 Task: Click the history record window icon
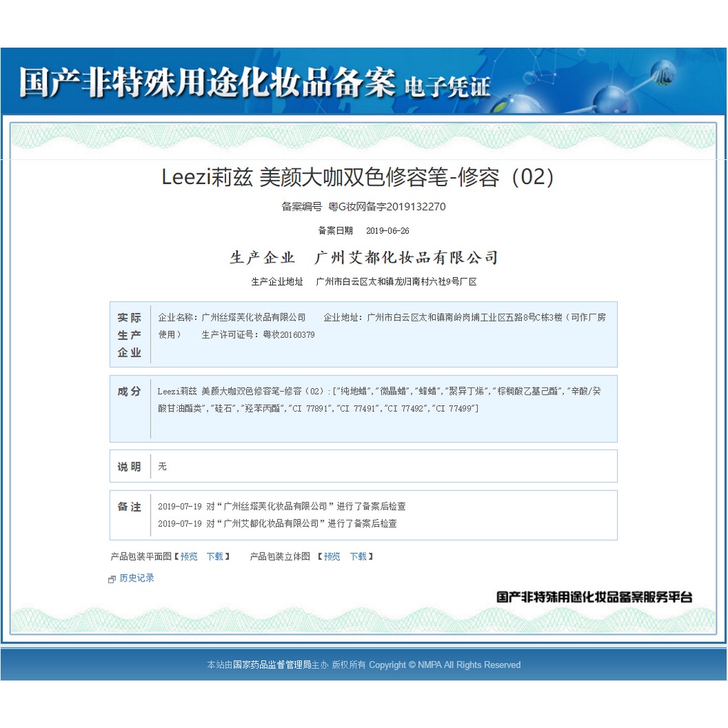pos(112,579)
